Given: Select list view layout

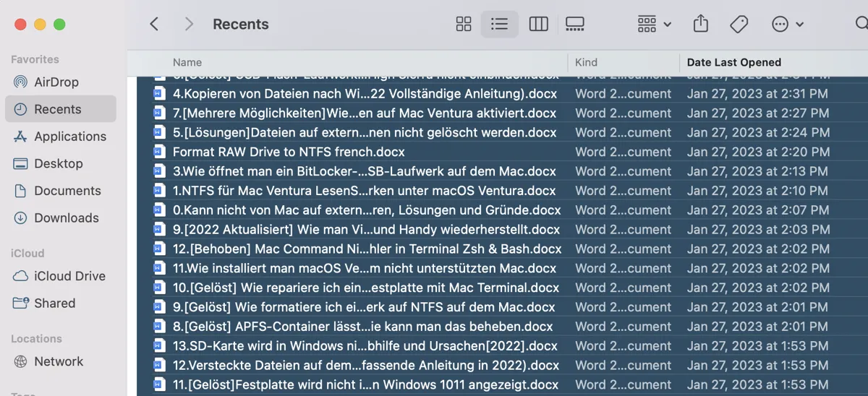Looking at the screenshot, I should click(x=499, y=24).
